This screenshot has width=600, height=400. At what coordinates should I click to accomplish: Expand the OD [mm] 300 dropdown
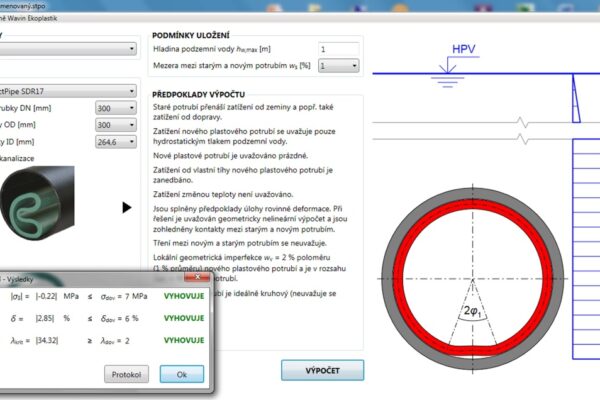pos(116,125)
